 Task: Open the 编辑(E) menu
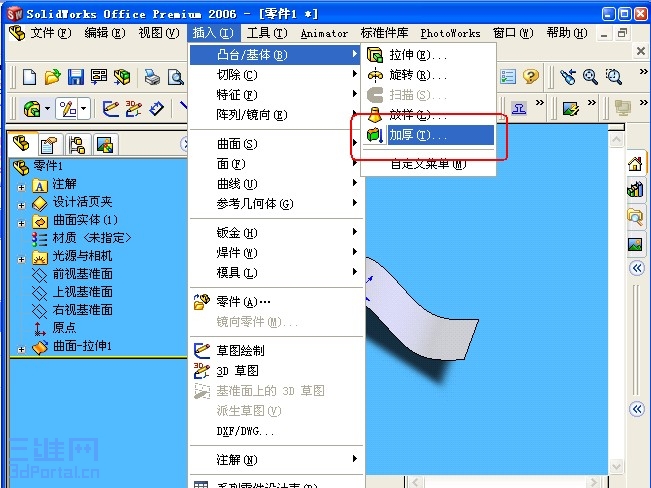105,33
